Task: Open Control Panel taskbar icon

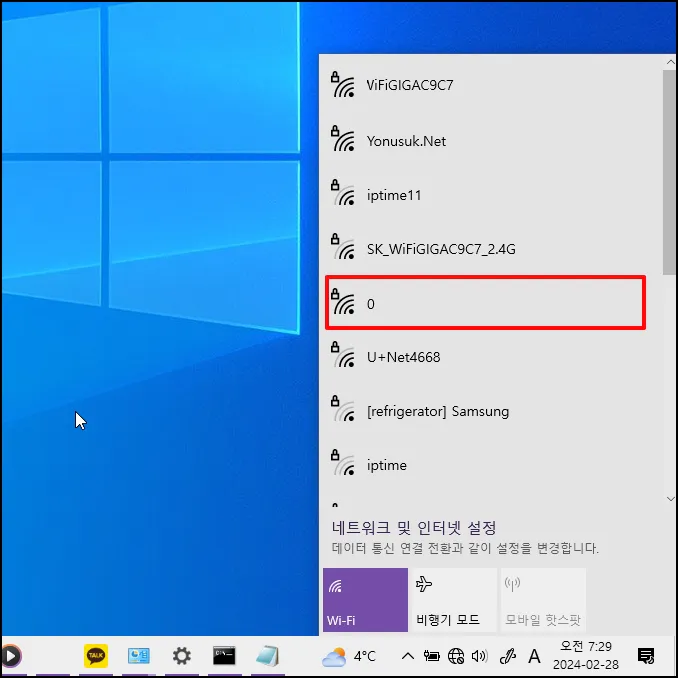Action: pyautogui.click(x=138, y=656)
